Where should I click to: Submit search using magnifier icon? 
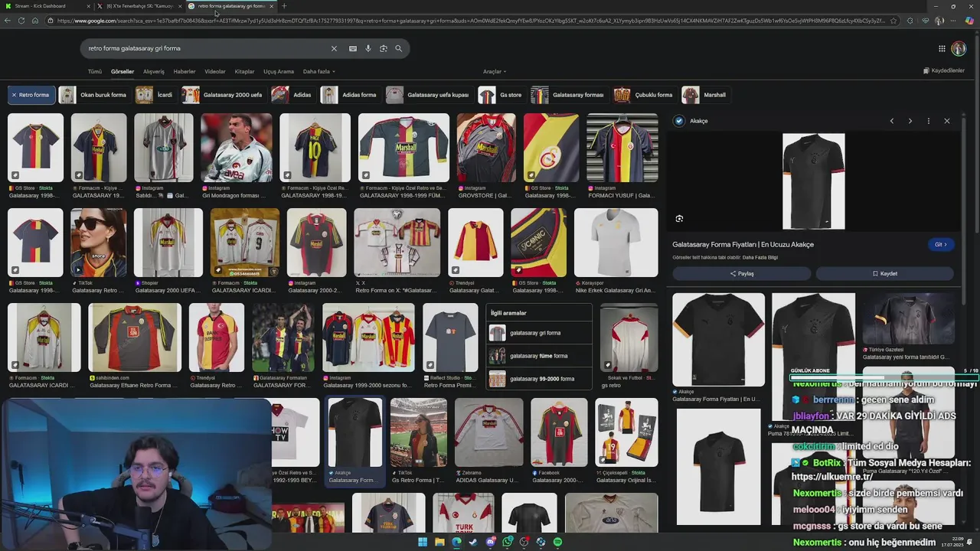click(x=398, y=48)
